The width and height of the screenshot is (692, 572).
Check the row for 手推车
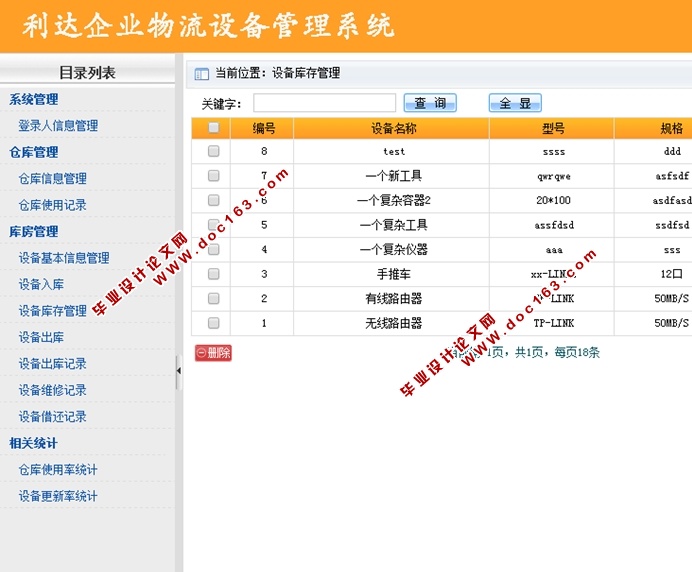click(x=214, y=274)
